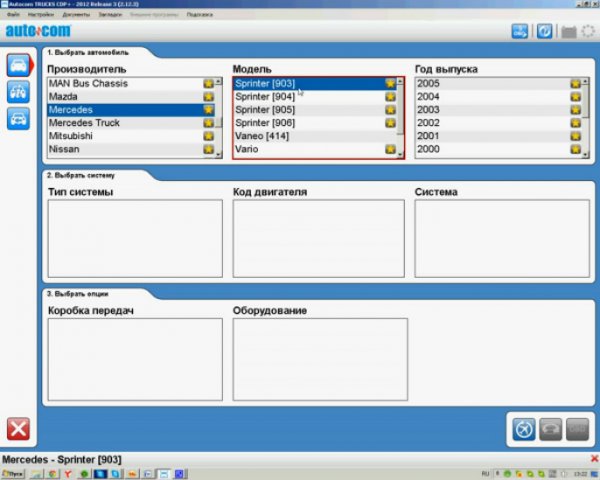Click the grey dotted circle status icon
This screenshot has height=480, width=600.
coord(588,31)
